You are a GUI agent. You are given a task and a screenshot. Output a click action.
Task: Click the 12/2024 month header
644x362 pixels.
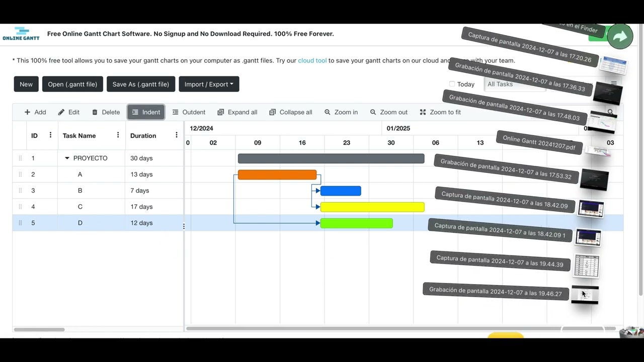(201, 128)
